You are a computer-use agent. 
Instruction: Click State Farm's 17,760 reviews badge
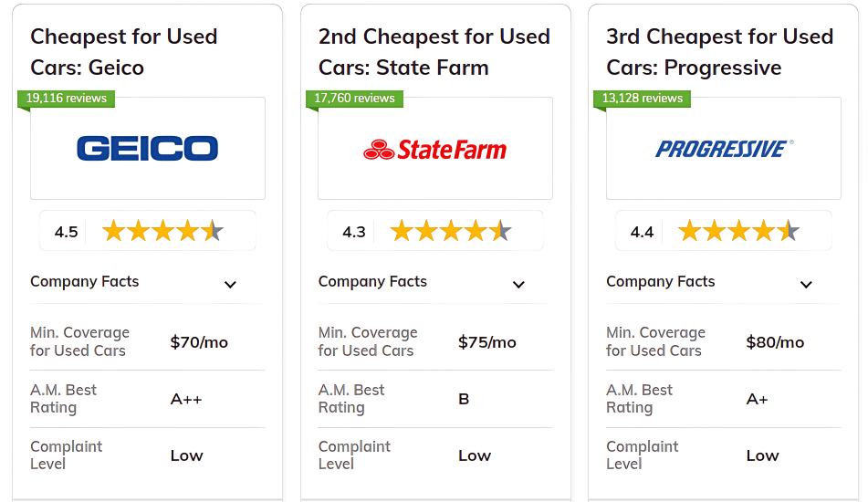354,98
